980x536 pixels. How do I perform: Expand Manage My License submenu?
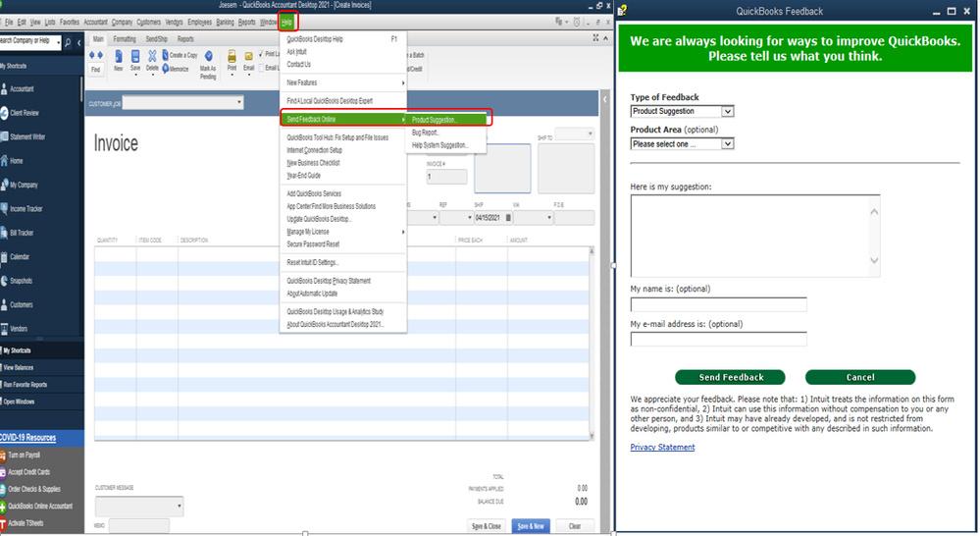pos(342,232)
